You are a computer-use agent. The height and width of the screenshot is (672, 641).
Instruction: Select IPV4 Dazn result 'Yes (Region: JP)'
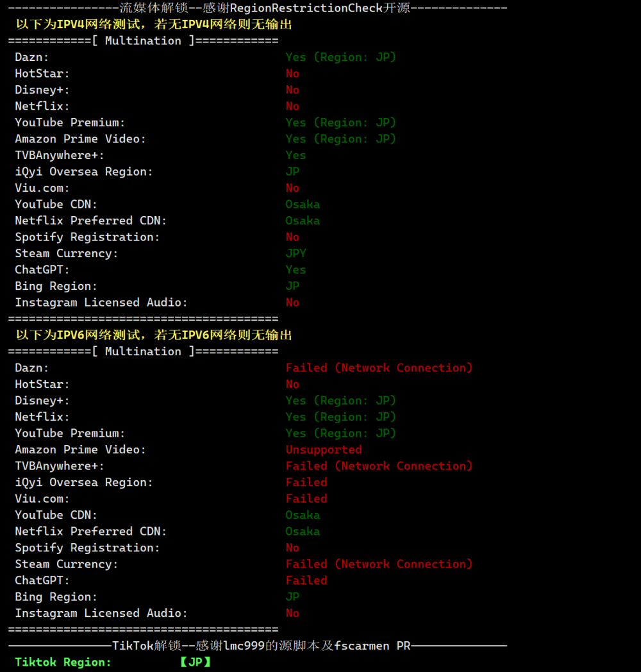click(341, 58)
